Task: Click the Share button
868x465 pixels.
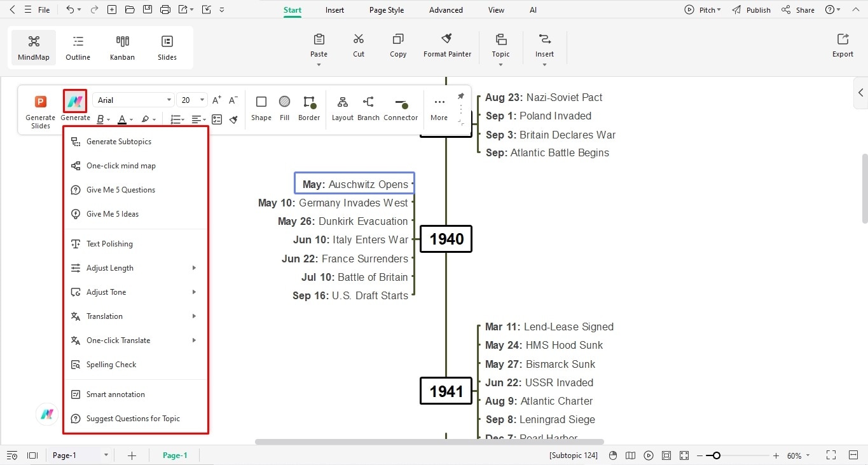Action: click(798, 10)
